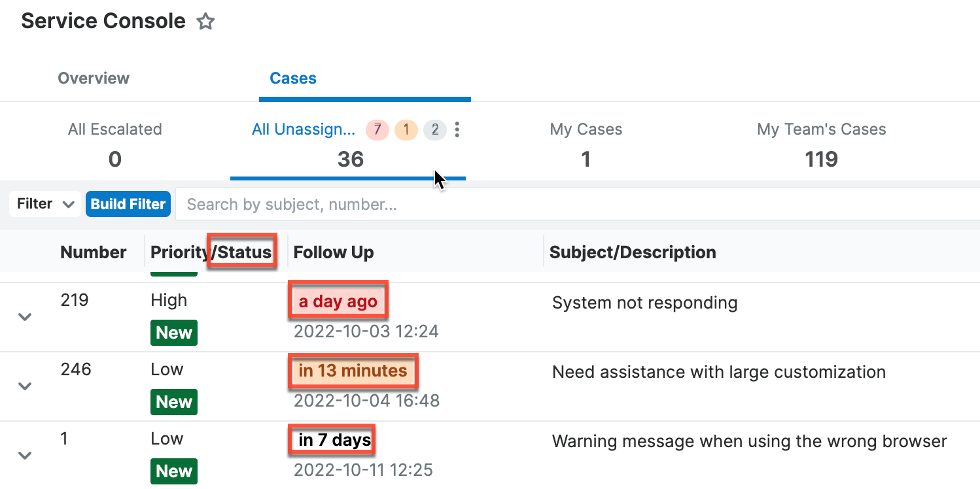Expand the row for case 219
The height and width of the screenshot is (489, 980).
tap(25, 317)
